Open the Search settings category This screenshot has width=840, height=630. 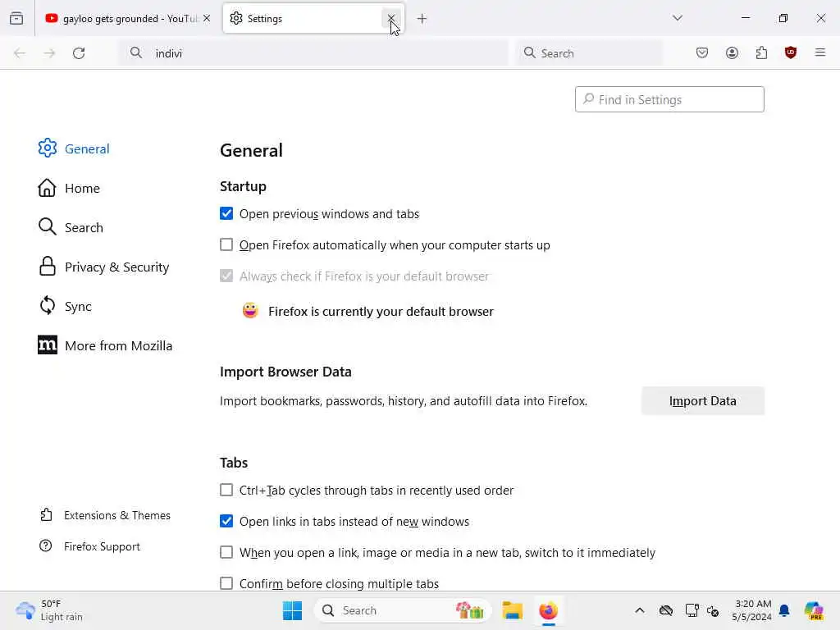(x=71, y=227)
